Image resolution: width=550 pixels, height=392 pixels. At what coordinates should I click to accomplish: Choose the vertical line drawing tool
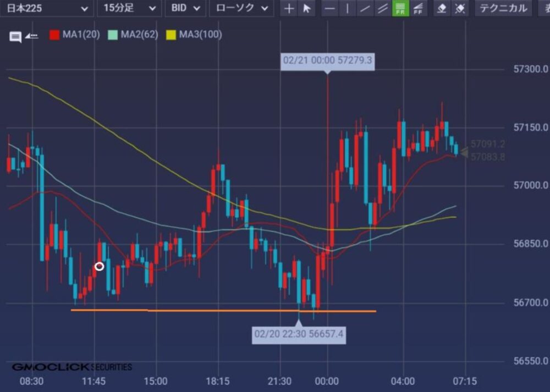pos(347,9)
